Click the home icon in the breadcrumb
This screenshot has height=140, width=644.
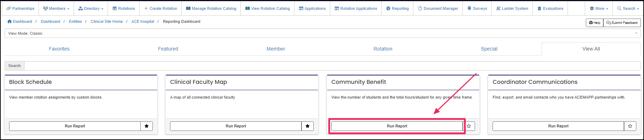tap(9, 21)
